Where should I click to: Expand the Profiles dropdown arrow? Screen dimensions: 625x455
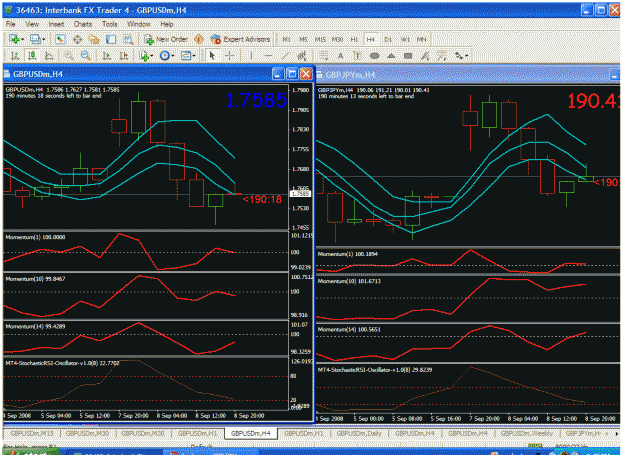(43, 39)
